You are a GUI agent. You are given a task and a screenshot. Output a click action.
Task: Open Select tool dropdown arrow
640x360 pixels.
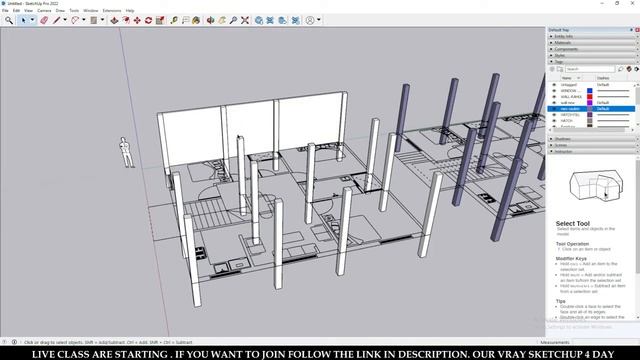coord(32,20)
